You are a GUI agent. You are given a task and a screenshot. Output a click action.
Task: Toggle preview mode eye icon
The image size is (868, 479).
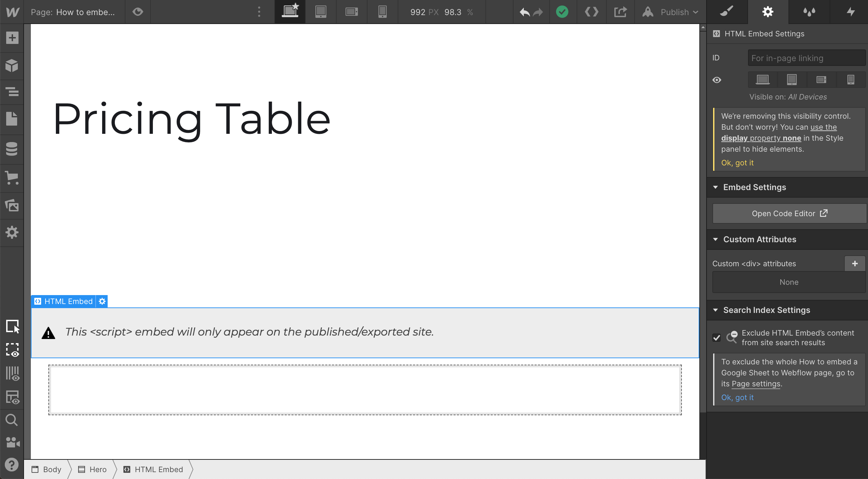138,12
